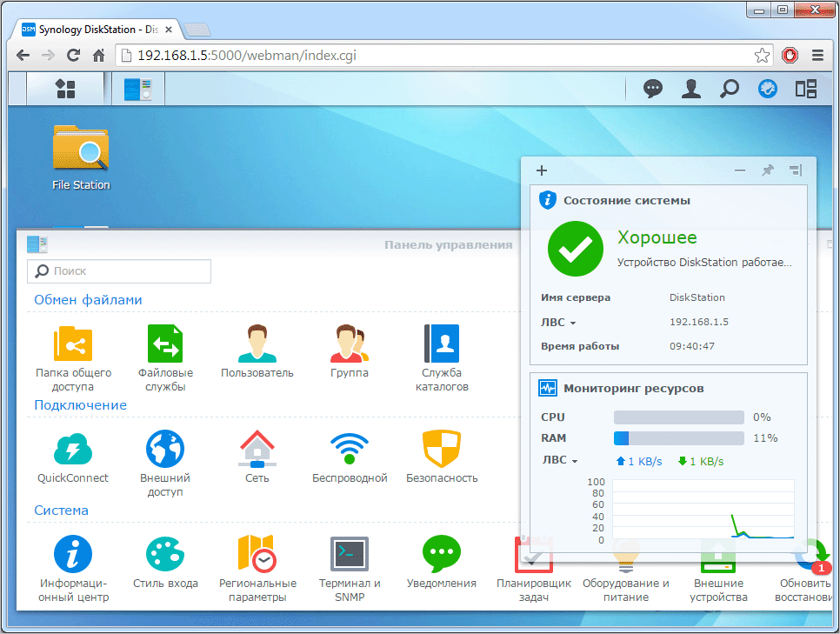This screenshot has height=634, width=840.
Task: Open Уведомления settings
Action: pos(442,562)
